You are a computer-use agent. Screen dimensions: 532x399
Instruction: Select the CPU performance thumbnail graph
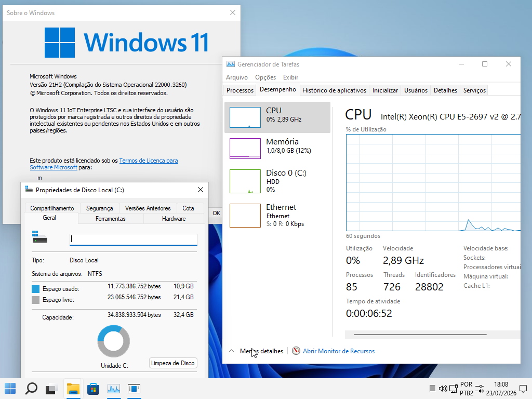(x=245, y=117)
